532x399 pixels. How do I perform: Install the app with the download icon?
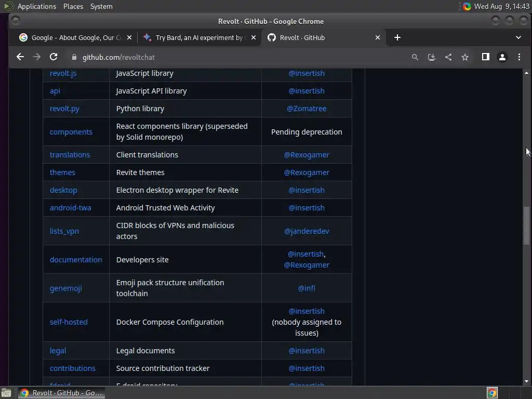coord(432,57)
